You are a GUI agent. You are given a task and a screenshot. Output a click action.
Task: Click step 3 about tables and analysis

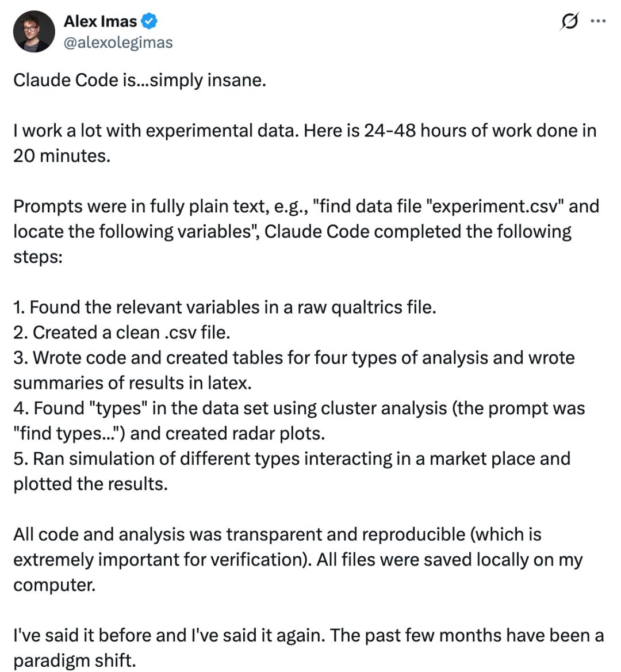point(294,357)
